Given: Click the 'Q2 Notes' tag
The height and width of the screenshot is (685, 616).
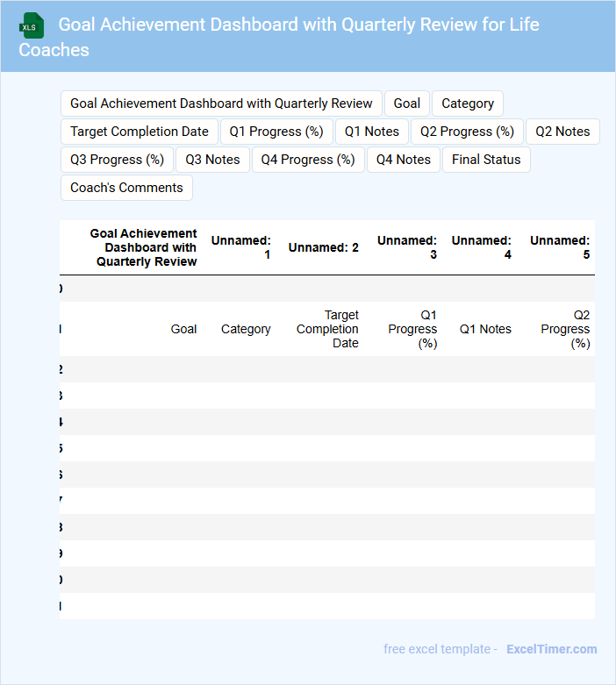Looking at the screenshot, I should (562, 132).
